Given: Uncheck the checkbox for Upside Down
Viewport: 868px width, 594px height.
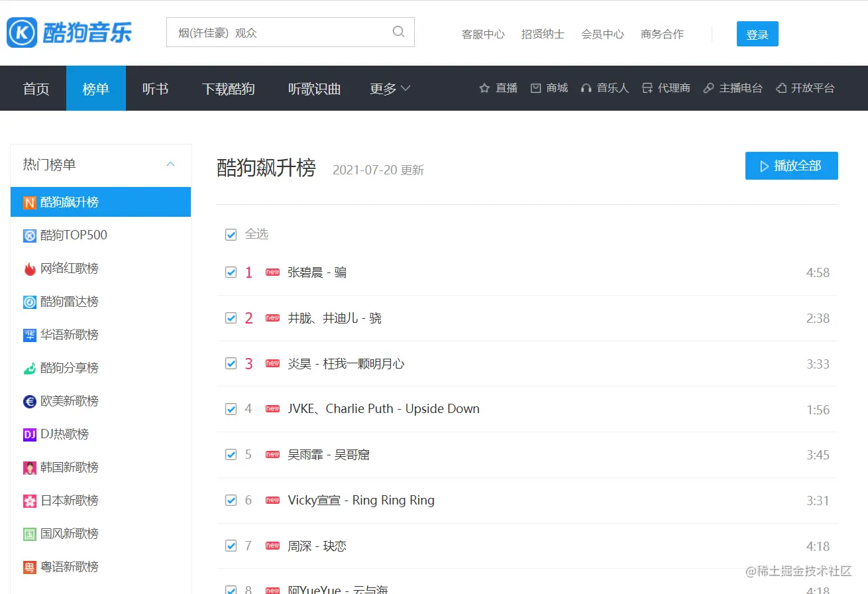Looking at the screenshot, I should pos(231,409).
